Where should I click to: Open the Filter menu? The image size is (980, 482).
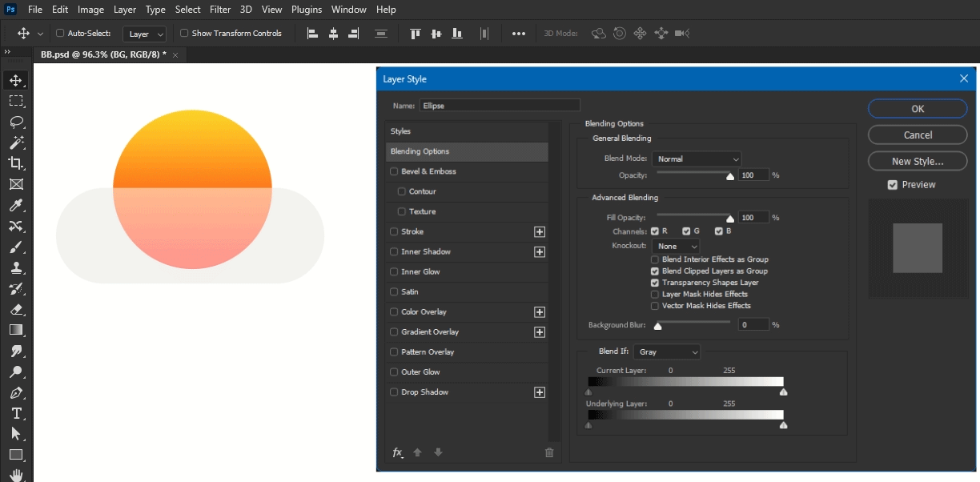click(220, 9)
